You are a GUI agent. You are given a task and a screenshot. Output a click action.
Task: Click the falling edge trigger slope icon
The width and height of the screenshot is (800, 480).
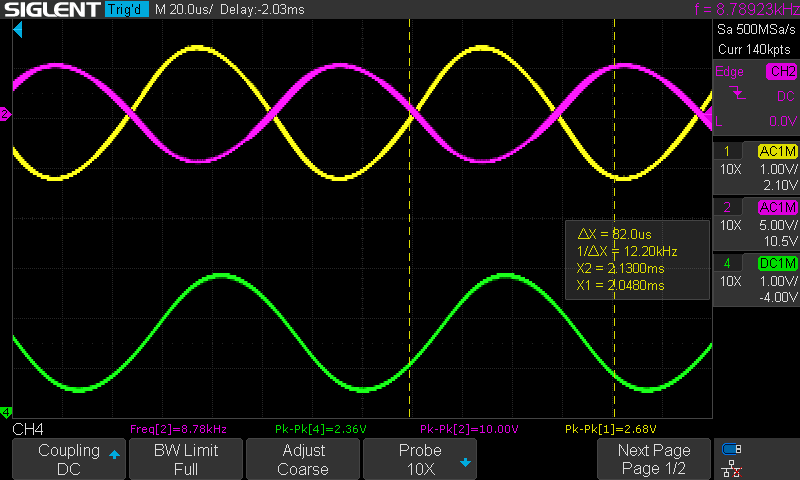pos(737,93)
